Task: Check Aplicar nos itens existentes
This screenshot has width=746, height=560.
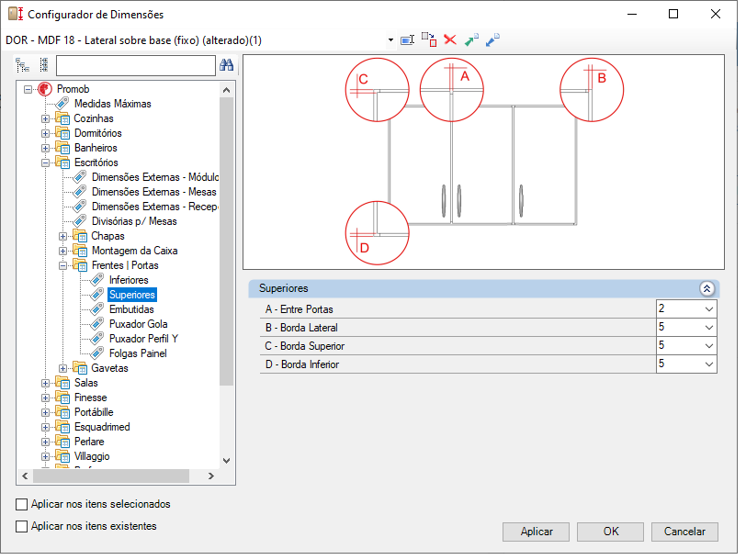Action: pos(21,526)
